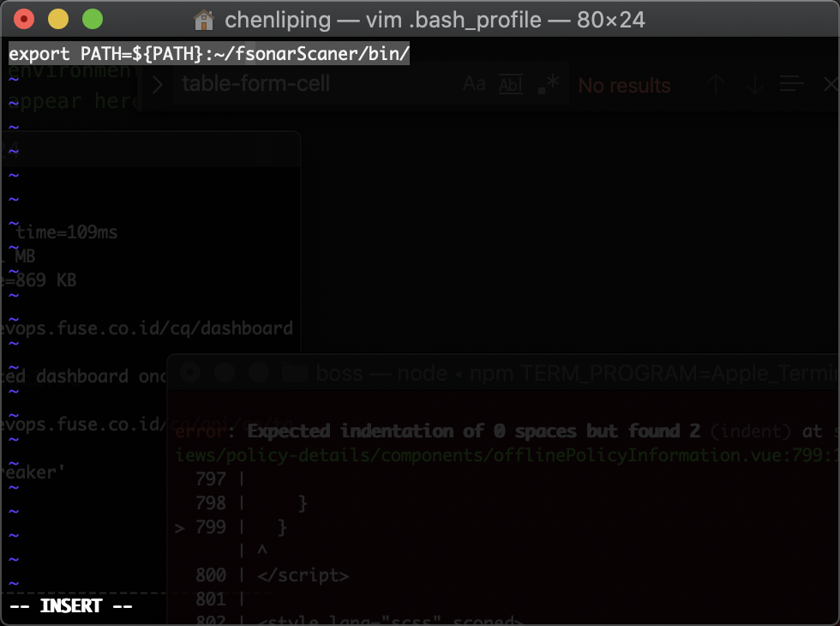
Task: Go to previous match with up arrow
Action: click(x=715, y=85)
